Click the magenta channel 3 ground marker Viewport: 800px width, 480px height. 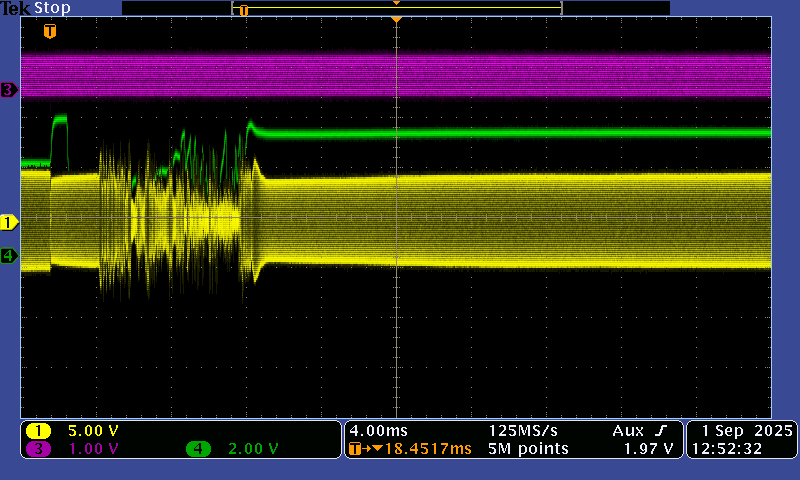8,90
